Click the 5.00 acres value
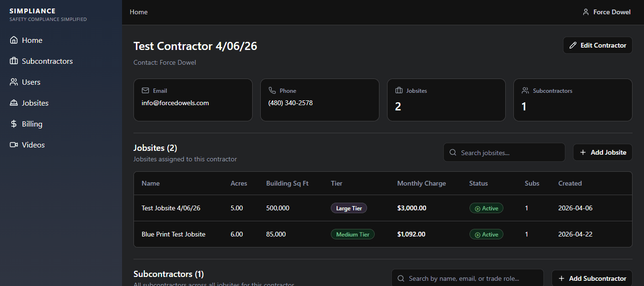Viewport: 644px width, 286px height. 236,208
